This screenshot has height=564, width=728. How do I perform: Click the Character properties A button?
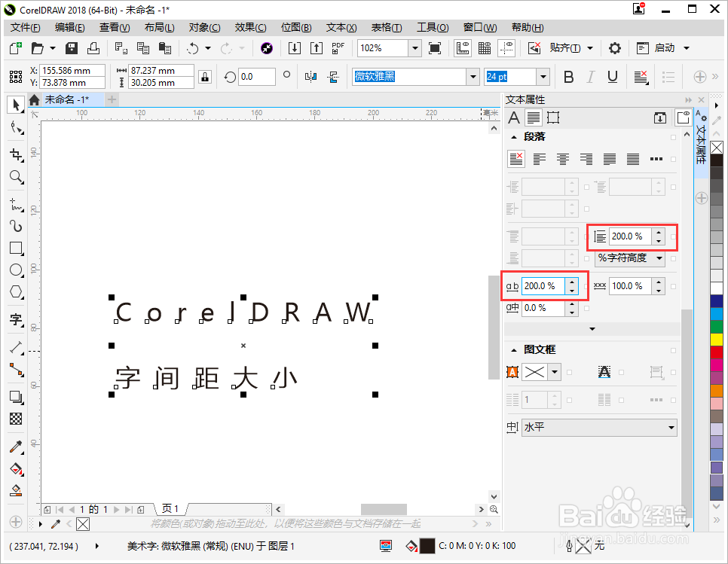tap(513, 117)
